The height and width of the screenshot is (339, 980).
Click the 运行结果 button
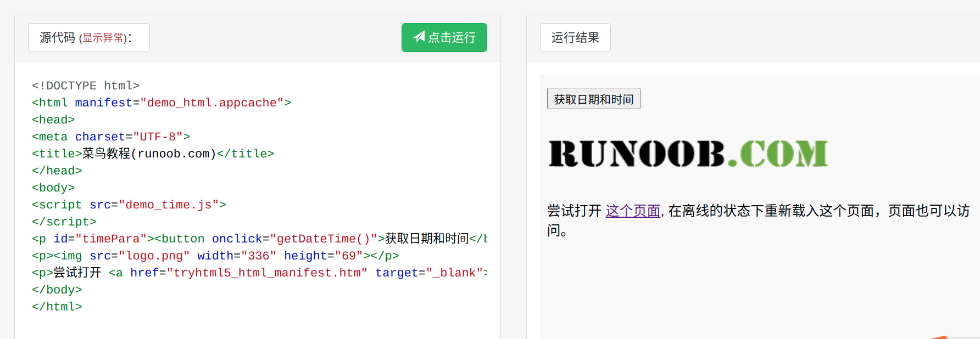point(575,37)
